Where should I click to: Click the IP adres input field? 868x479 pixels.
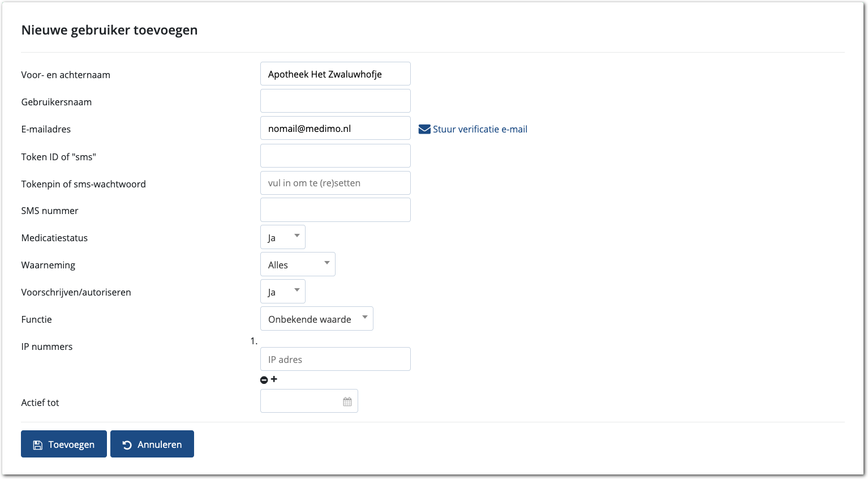pos(335,360)
